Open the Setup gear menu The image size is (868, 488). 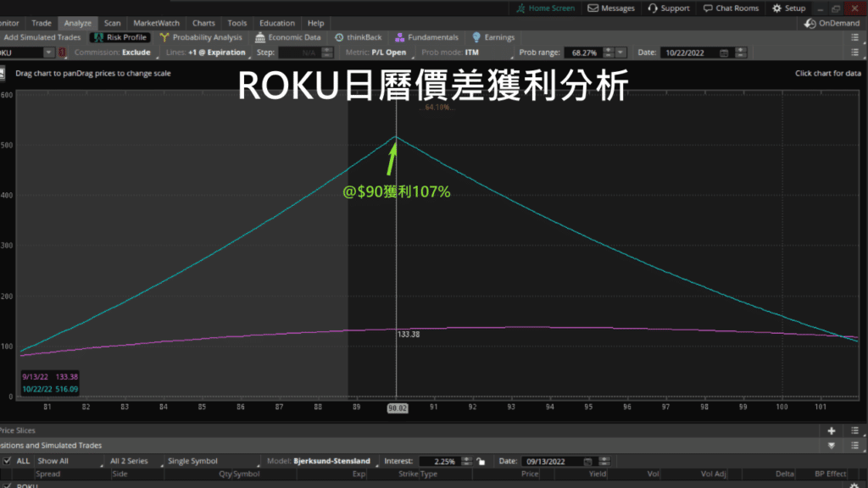(x=789, y=8)
